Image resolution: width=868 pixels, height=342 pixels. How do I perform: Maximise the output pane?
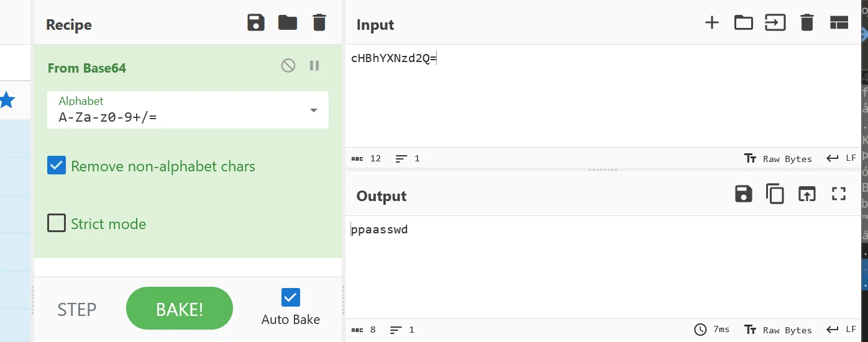click(x=839, y=194)
